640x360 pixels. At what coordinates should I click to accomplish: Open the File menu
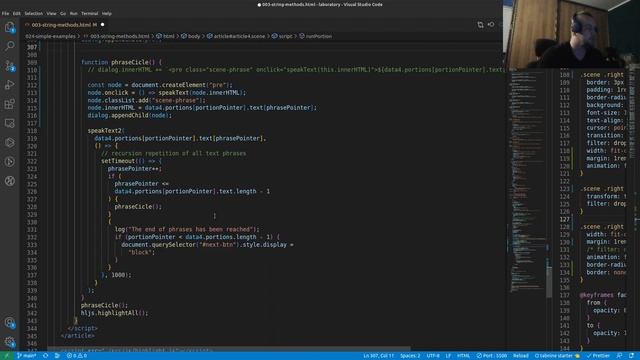5,13
